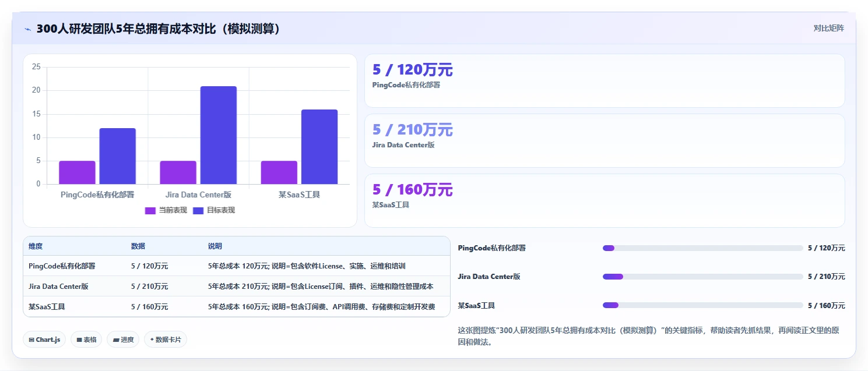Click table cell Jira Data Center版
The height and width of the screenshot is (371, 868).
[58, 286]
